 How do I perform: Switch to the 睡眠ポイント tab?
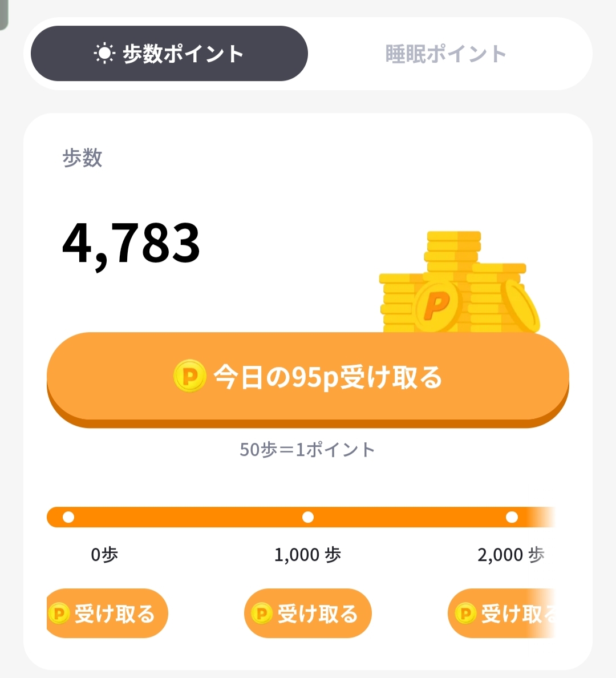click(446, 54)
